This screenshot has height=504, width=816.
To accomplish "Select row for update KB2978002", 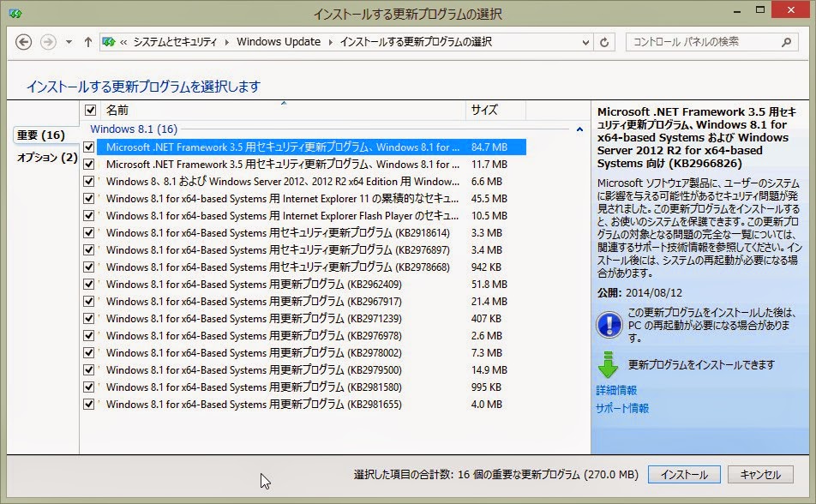I will pyautogui.click(x=304, y=353).
